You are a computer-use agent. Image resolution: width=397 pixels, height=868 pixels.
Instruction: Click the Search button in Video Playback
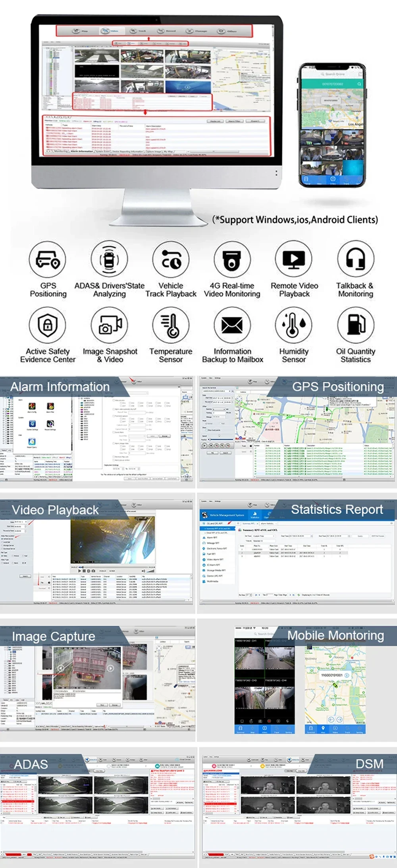(25, 576)
